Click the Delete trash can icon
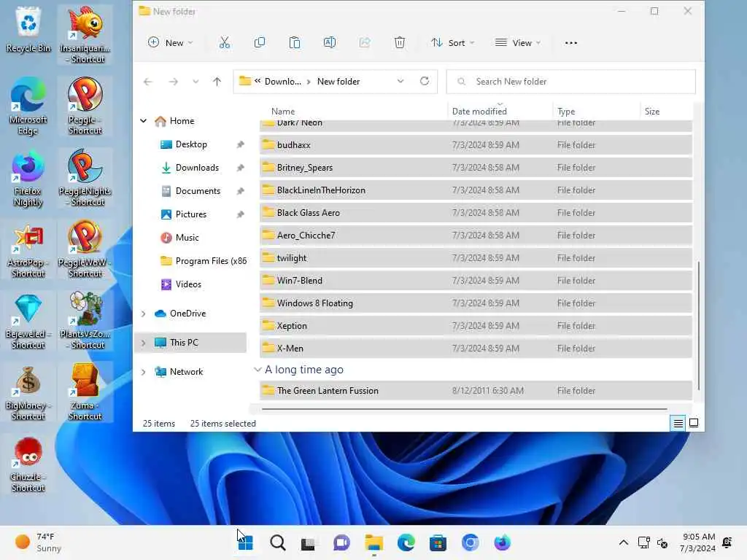 (400, 43)
